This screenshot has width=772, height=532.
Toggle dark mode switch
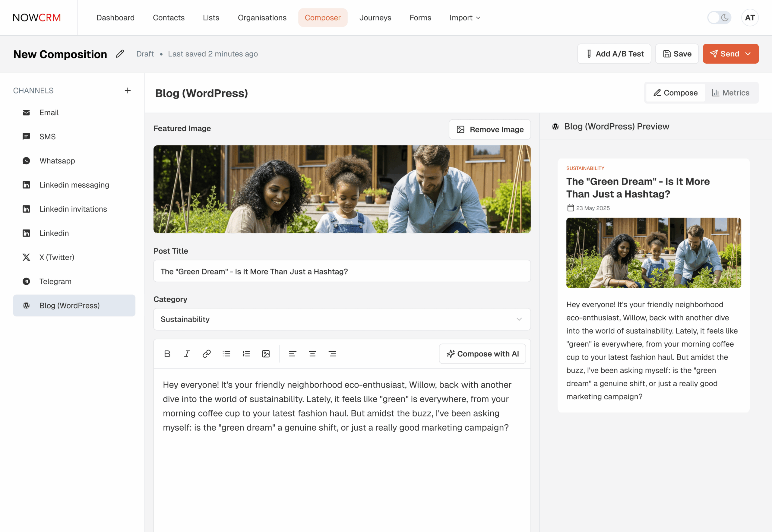coord(719,18)
